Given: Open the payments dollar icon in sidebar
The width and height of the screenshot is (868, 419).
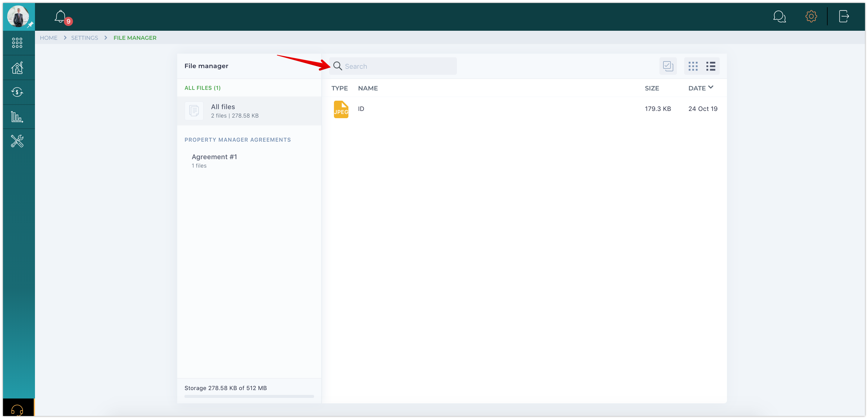Looking at the screenshot, I should pyautogui.click(x=17, y=92).
